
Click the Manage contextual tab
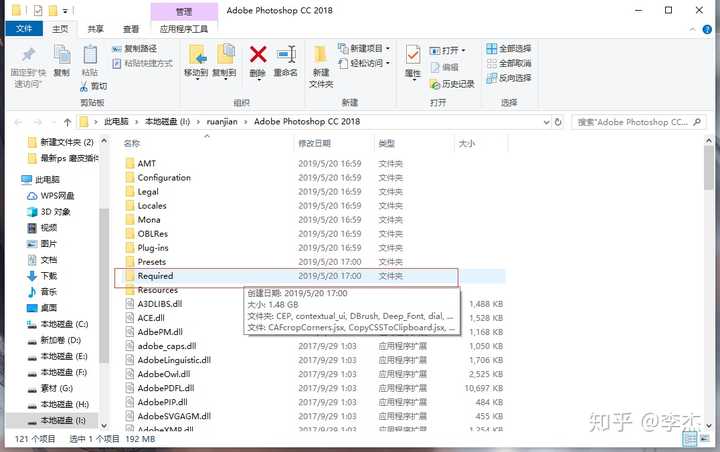(184, 11)
